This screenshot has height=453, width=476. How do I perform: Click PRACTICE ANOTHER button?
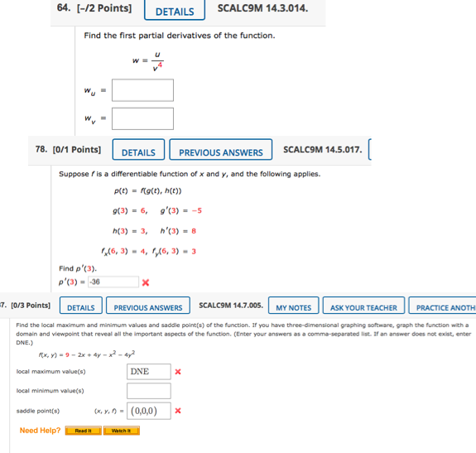click(442, 306)
